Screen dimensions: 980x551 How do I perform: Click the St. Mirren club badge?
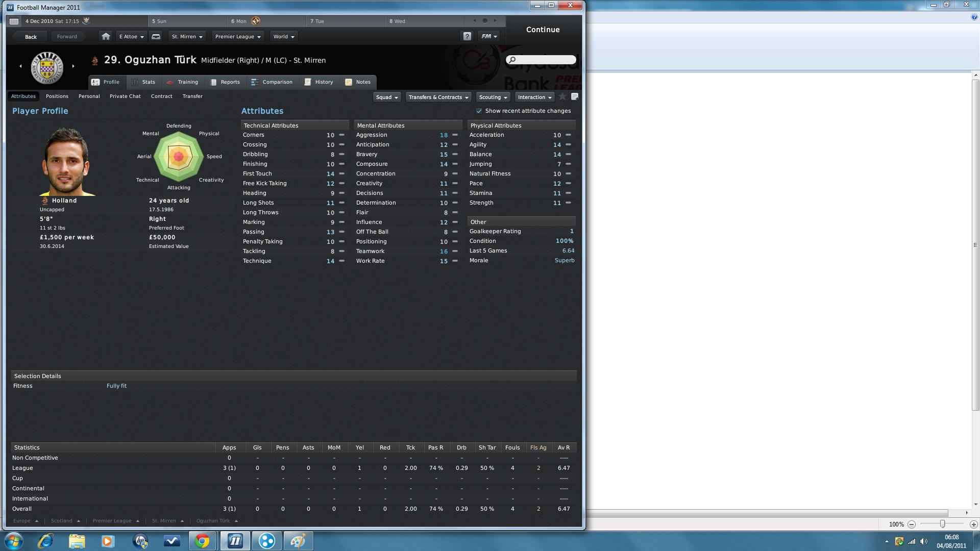(x=47, y=67)
